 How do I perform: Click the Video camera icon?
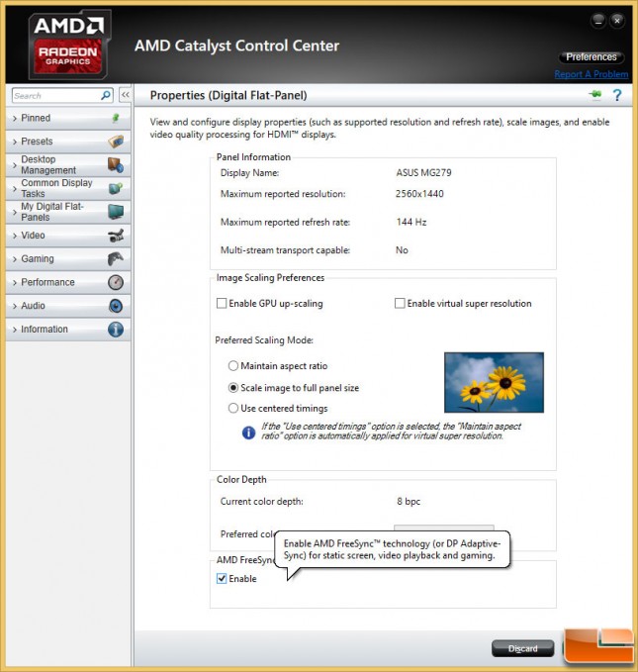tap(116, 236)
